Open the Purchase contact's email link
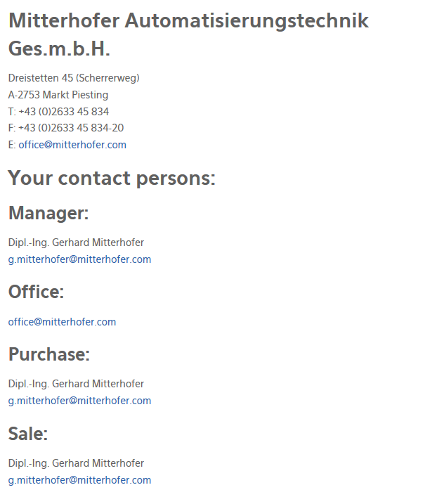Viewport: 437px width, 504px height. tap(79, 401)
